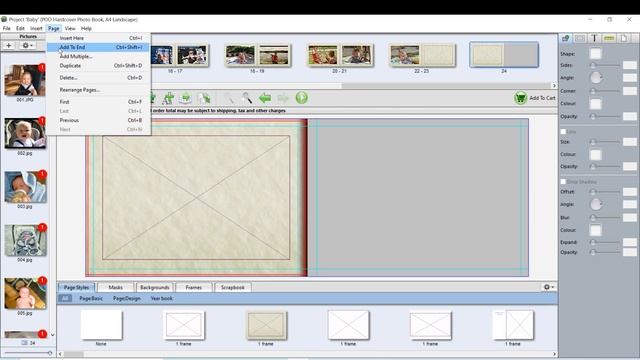Select the Page Styles tab
This screenshot has height=360, width=640.
[76, 287]
